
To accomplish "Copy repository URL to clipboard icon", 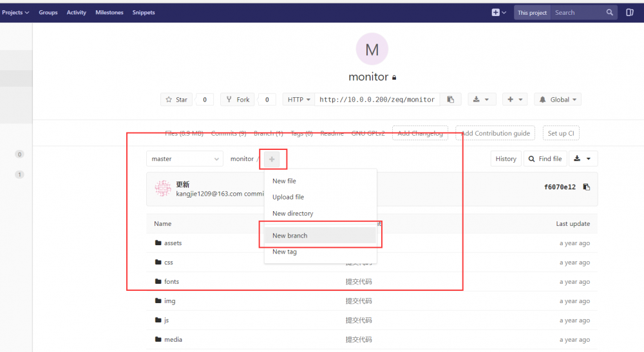I will [451, 99].
